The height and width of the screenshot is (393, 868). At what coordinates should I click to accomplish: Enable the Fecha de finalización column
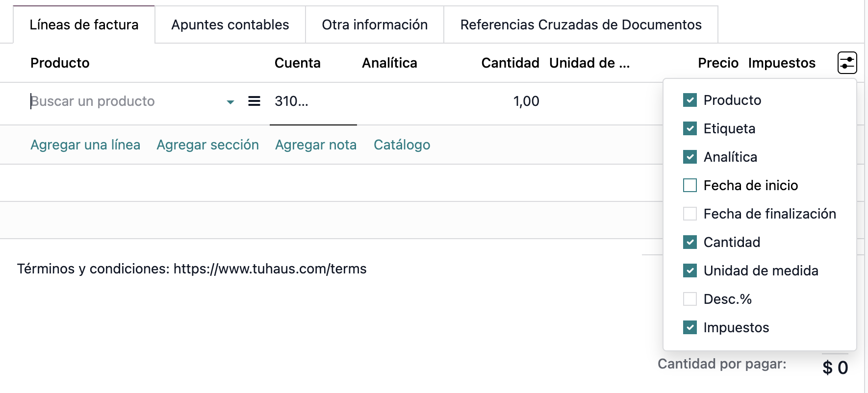tap(690, 214)
